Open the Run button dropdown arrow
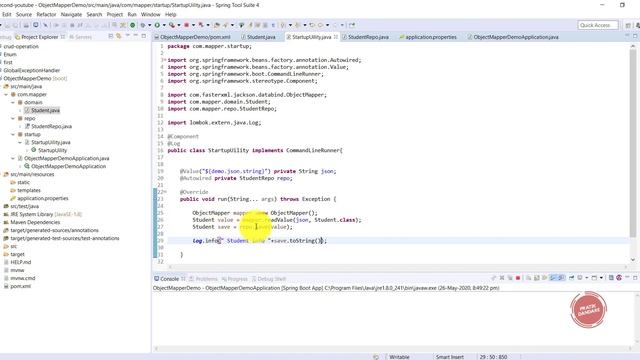The height and width of the screenshot is (360, 640). 164,25
